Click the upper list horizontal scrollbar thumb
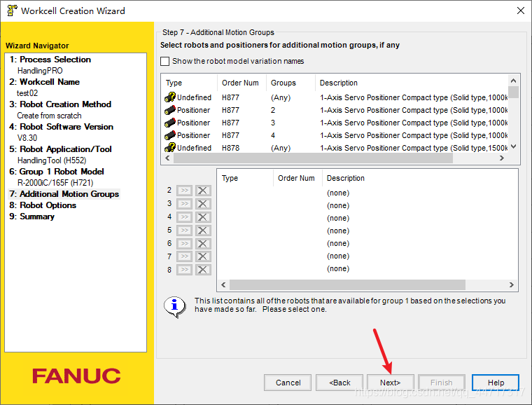This screenshot has width=532, height=405. coord(313,158)
